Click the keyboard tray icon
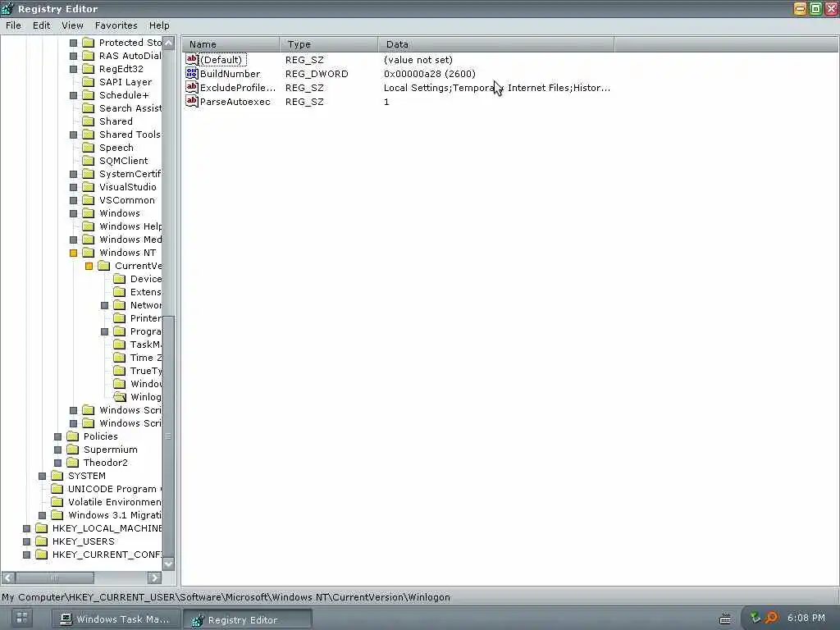The image size is (840, 630). 725,619
